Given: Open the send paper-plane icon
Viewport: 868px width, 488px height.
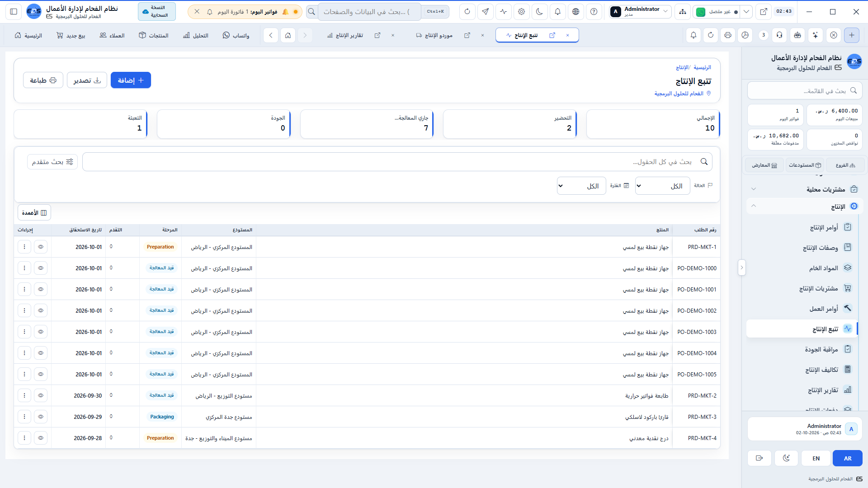Looking at the screenshot, I should point(486,12).
